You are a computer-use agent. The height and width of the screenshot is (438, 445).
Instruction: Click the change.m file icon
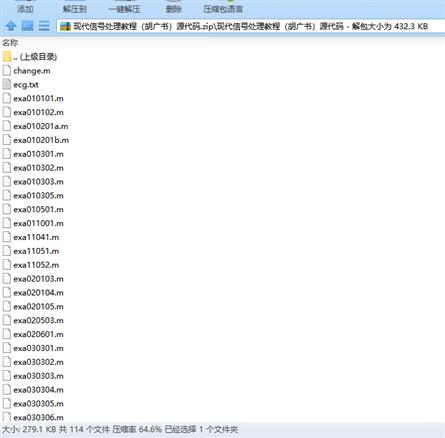[x=7, y=71]
